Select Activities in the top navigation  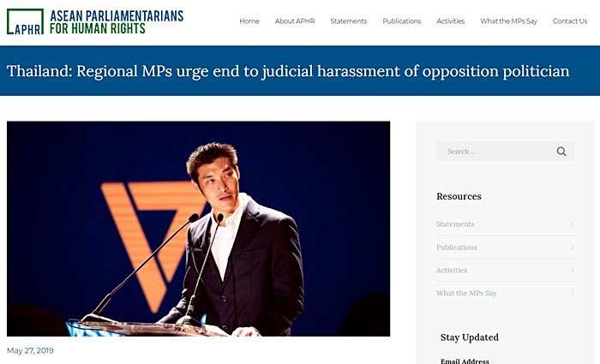450,21
